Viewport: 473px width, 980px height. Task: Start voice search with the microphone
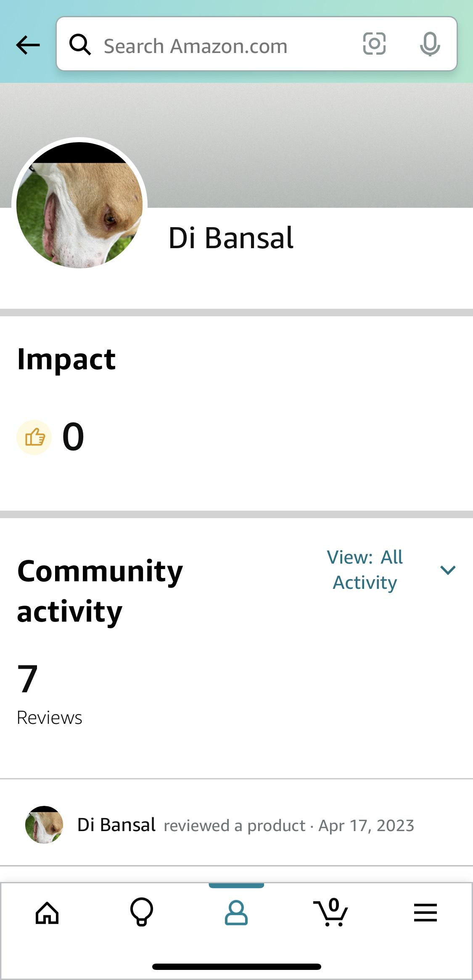tap(430, 44)
